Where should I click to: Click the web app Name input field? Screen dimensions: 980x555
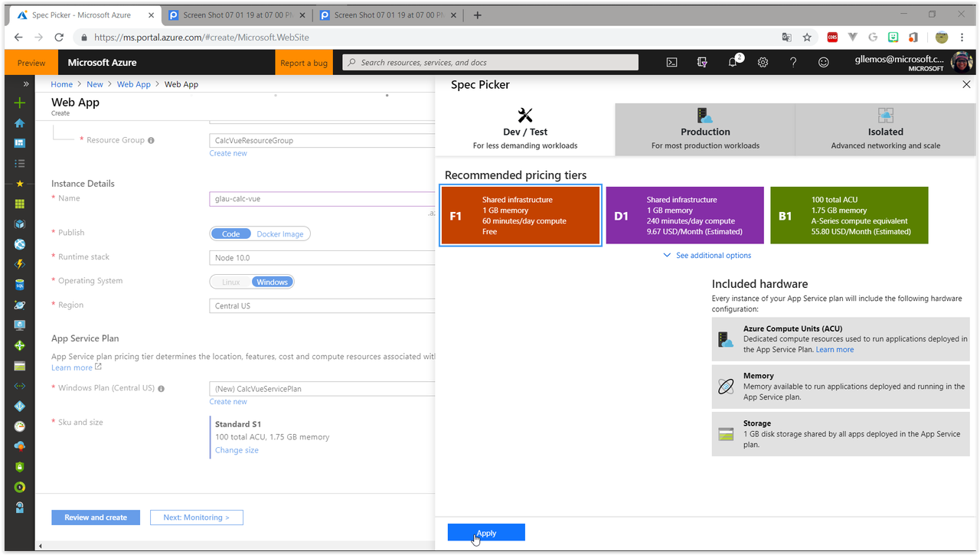point(322,199)
